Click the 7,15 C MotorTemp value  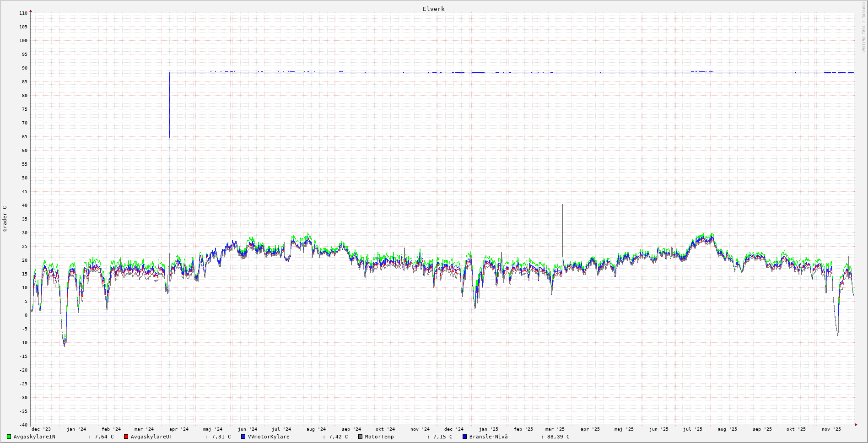[x=442, y=437]
